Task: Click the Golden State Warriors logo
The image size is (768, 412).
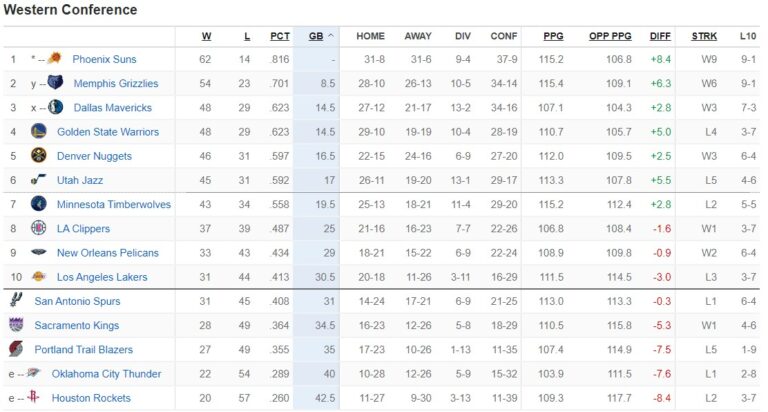Action: [38, 131]
